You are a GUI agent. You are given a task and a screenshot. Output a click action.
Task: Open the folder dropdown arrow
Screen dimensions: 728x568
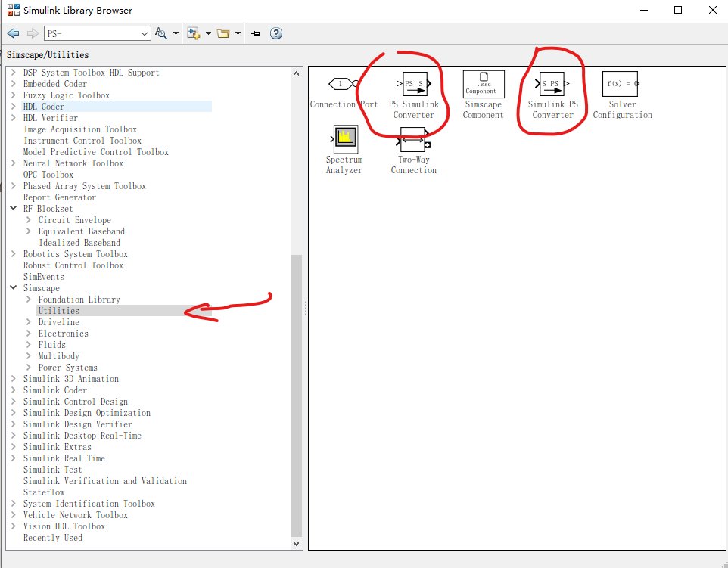[238, 33]
